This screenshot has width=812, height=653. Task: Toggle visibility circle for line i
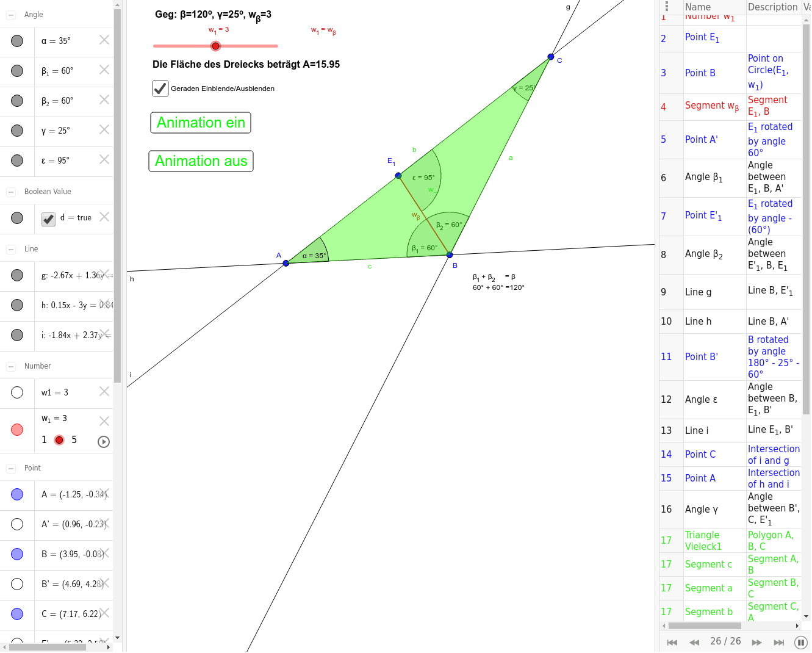17,335
